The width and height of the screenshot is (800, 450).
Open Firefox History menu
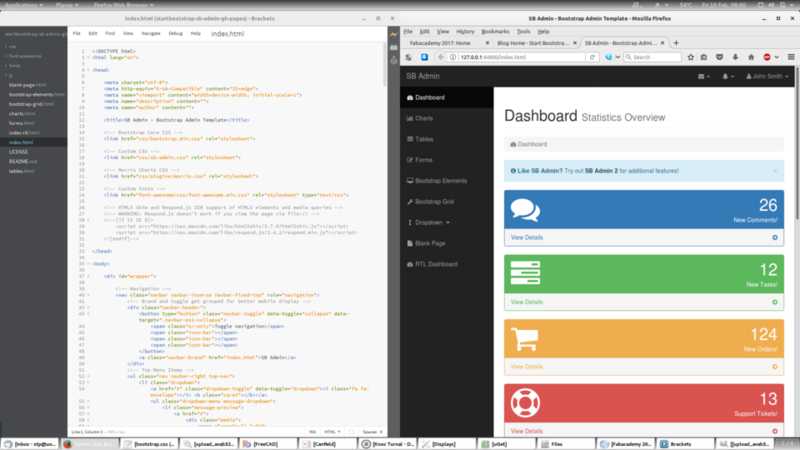tap(465, 32)
